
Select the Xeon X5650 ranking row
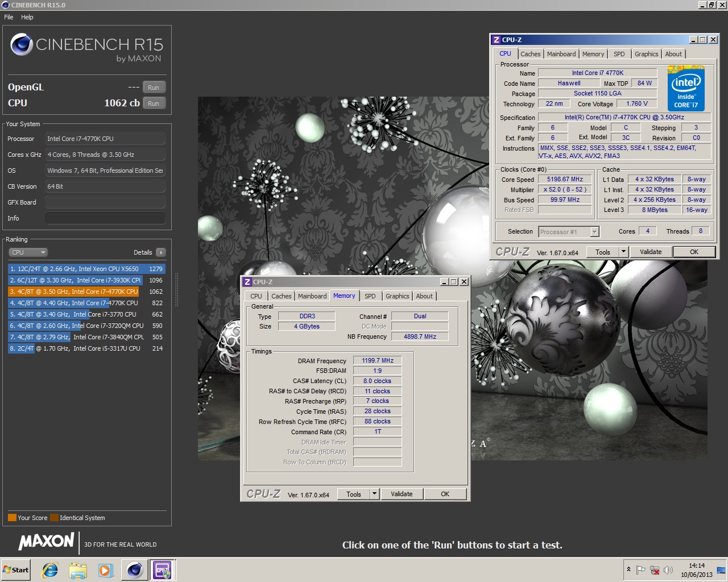(x=86, y=269)
